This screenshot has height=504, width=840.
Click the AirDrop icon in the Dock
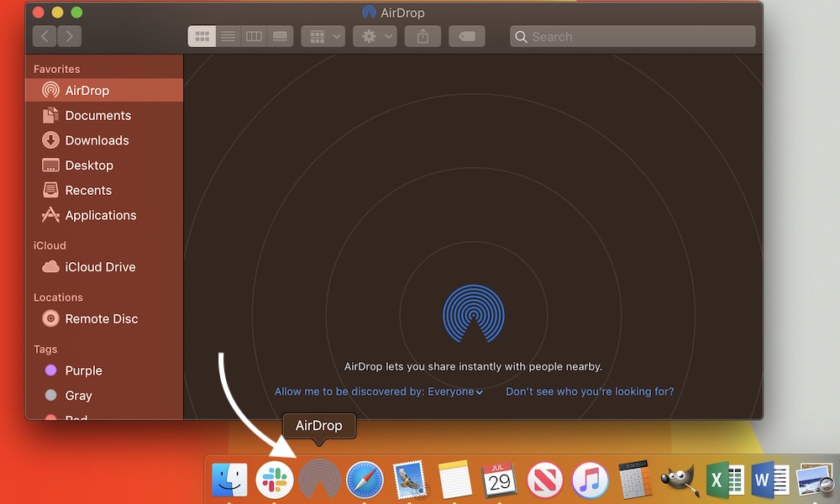(x=320, y=479)
